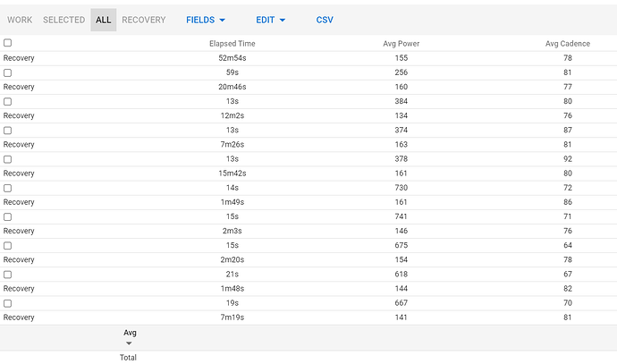The image size is (617, 364).
Task: Click the Total label in the footer
Action: point(128,357)
